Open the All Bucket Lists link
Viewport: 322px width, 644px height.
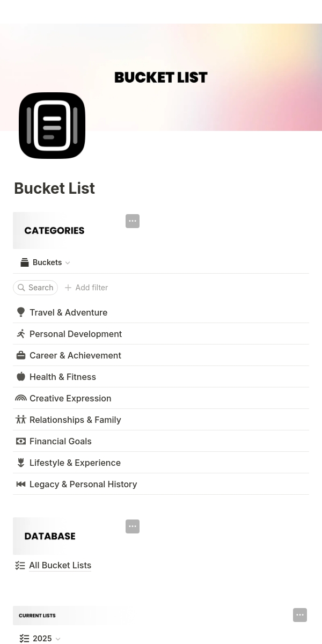[60, 565]
